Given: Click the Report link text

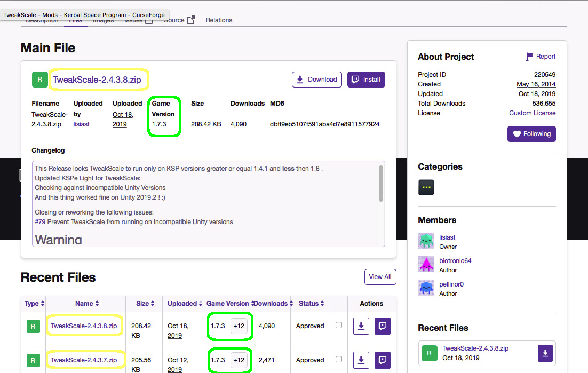Looking at the screenshot, I should (546, 57).
